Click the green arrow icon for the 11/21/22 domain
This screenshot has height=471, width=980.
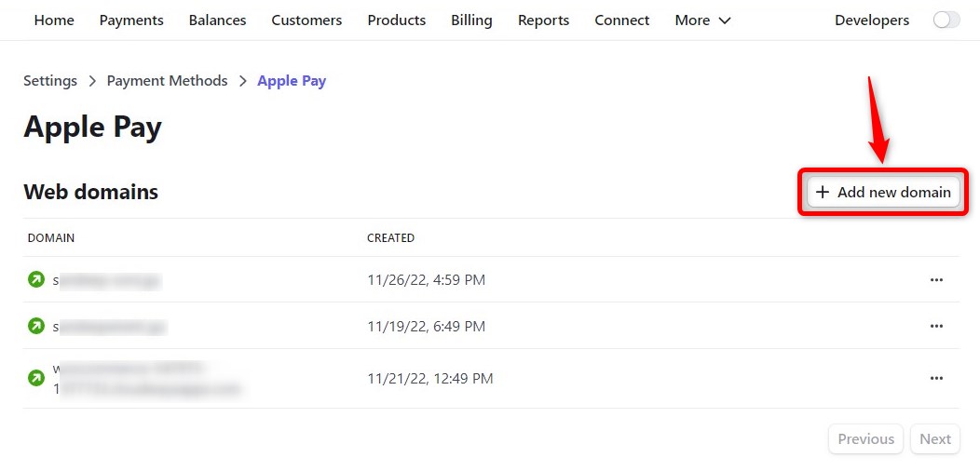pyautogui.click(x=36, y=378)
